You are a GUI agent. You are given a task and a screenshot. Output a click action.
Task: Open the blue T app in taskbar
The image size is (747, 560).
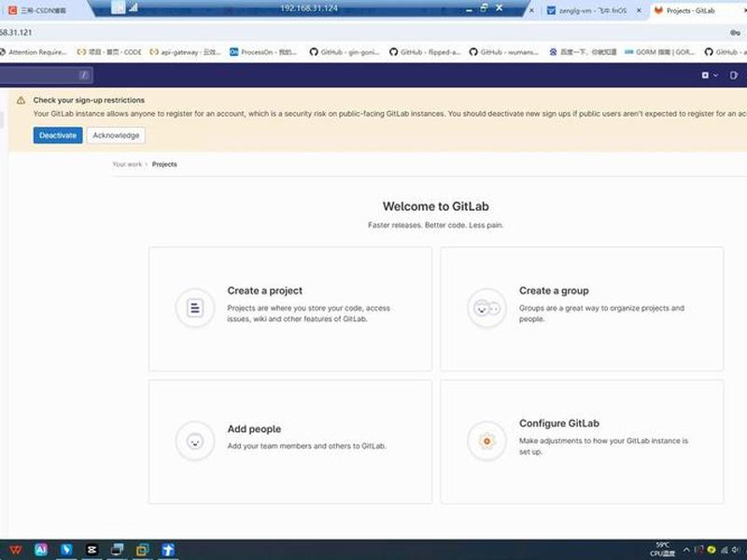click(168, 550)
